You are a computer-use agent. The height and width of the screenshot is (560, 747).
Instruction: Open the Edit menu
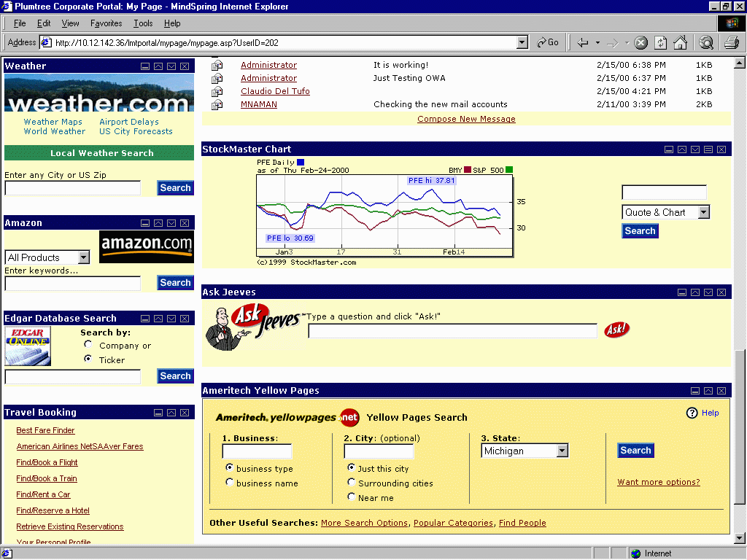44,23
